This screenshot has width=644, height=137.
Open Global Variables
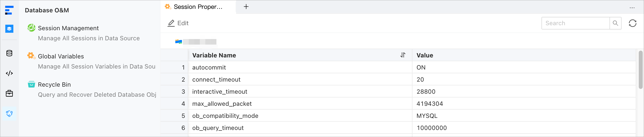[61, 56]
